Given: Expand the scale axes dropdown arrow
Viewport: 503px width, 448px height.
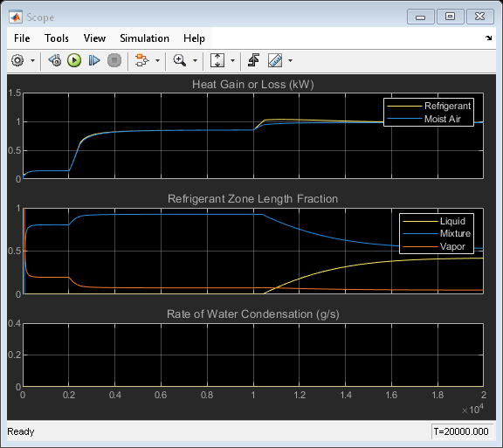Looking at the screenshot, I should tap(233, 60).
